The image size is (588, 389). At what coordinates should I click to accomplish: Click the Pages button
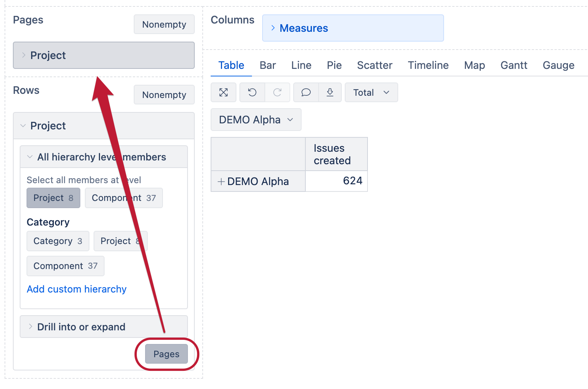click(x=166, y=354)
